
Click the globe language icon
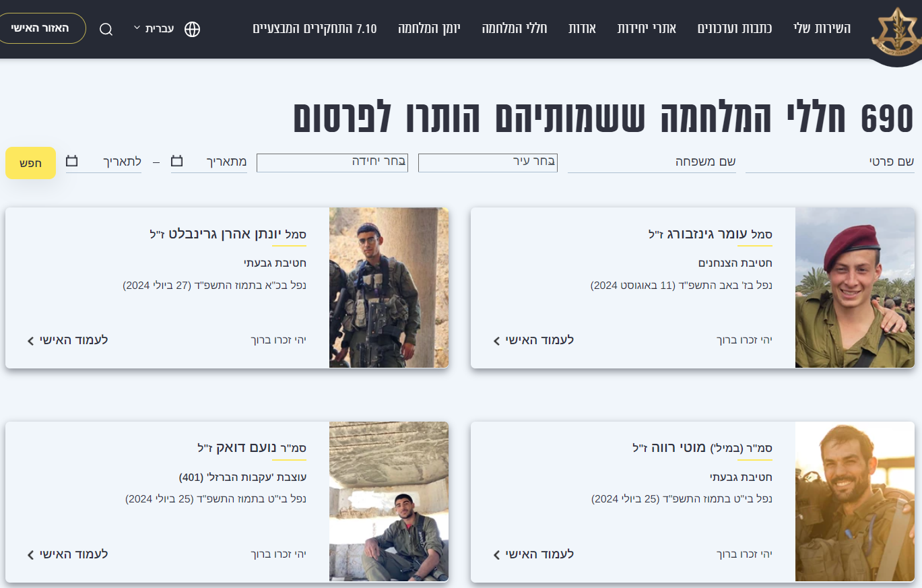[x=192, y=29]
